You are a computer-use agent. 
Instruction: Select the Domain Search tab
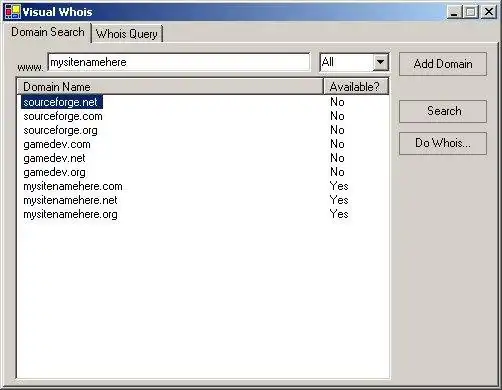(x=48, y=32)
